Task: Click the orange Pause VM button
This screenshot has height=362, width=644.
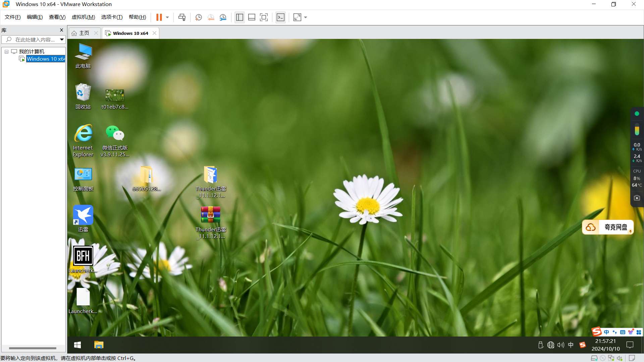Action: tap(159, 17)
